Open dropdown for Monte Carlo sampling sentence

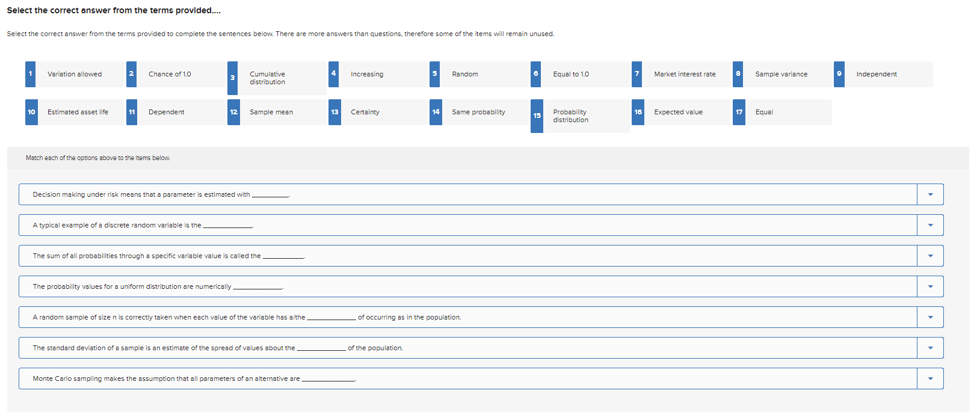click(930, 378)
